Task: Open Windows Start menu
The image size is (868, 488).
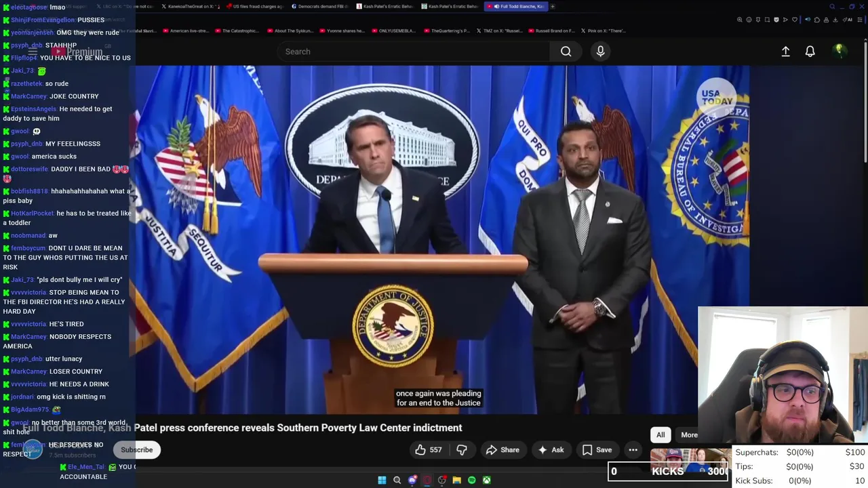Action: click(x=382, y=481)
